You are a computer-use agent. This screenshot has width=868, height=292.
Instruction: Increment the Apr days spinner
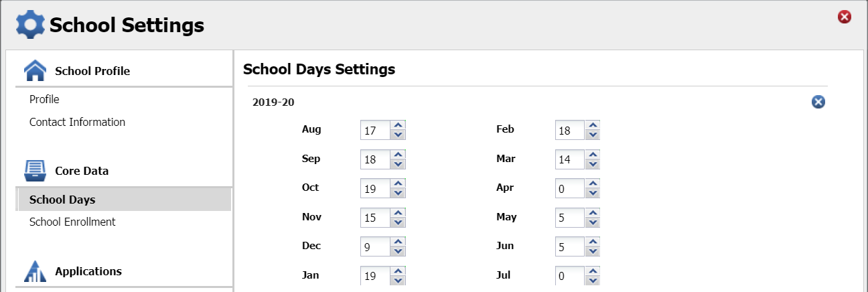click(x=592, y=184)
